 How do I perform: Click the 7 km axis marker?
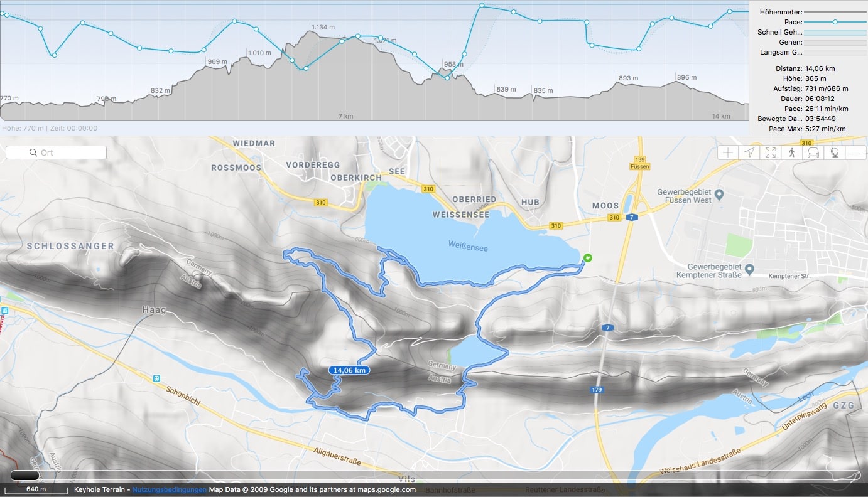point(346,116)
